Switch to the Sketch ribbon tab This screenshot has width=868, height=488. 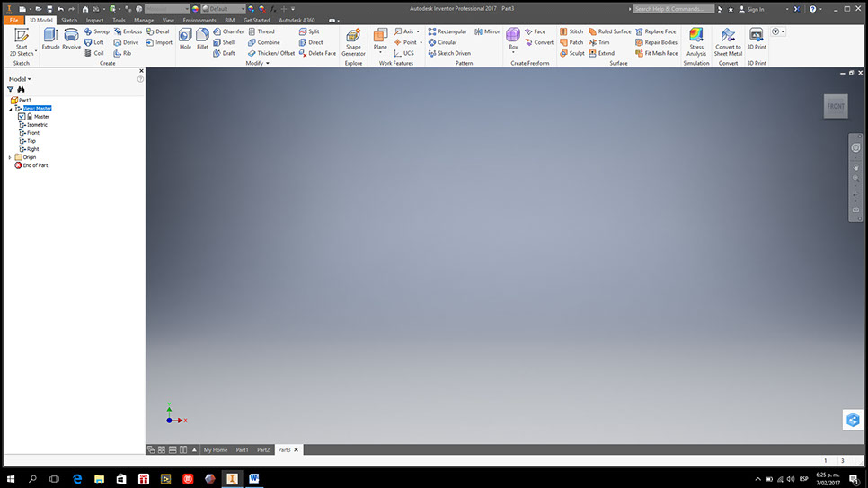pyautogui.click(x=69, y=20)
